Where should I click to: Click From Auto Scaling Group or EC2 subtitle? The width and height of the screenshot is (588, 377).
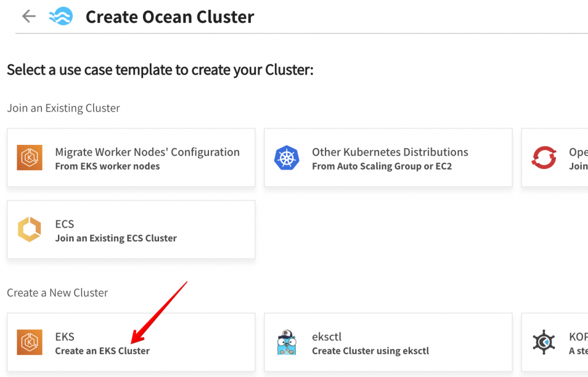[382, 166]
